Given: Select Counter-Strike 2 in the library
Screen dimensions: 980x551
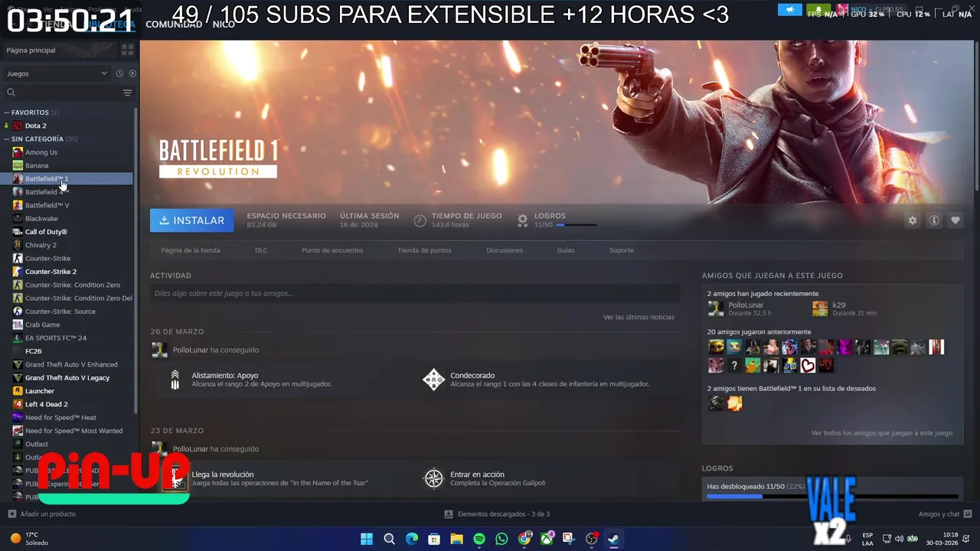Looking at the screenshot, I should point(67,272).
